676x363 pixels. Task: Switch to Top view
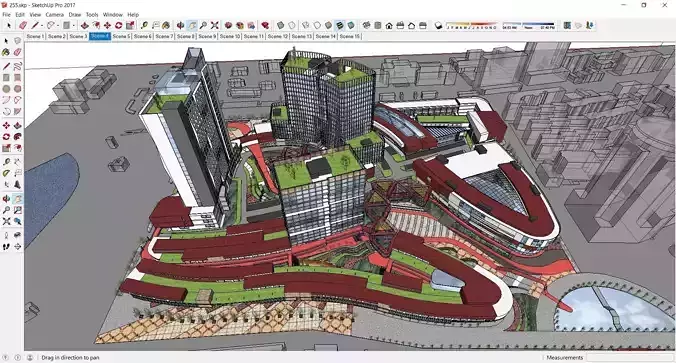(x=378, y=25)
